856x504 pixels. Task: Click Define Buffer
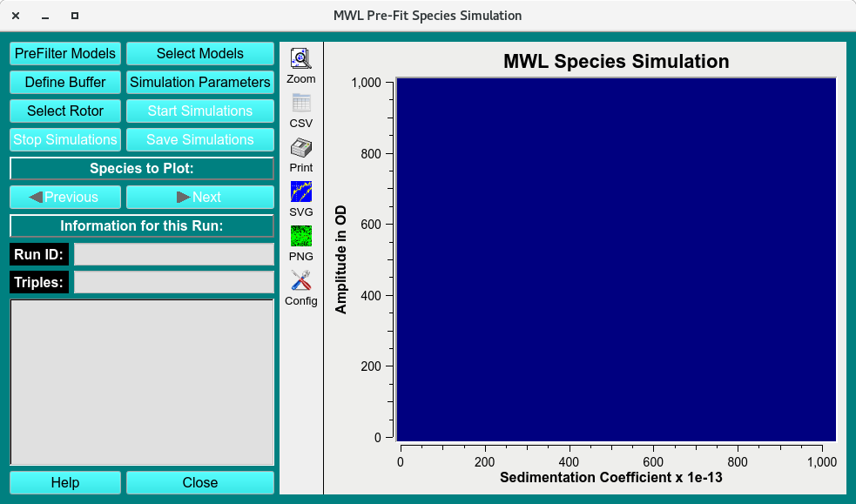click(64, 82)
